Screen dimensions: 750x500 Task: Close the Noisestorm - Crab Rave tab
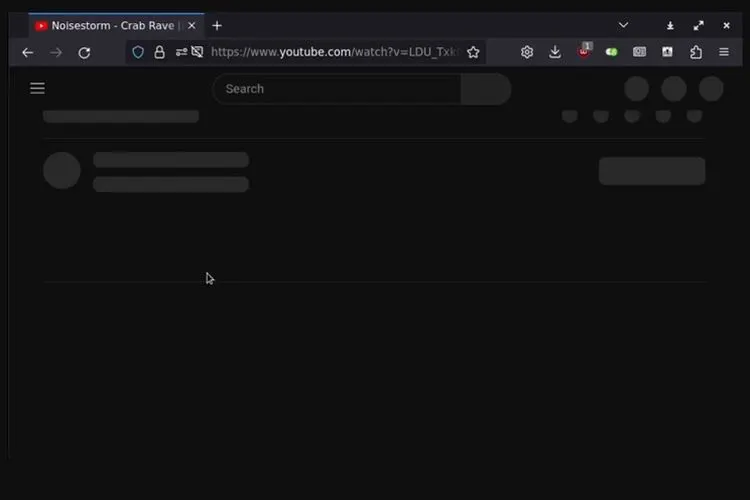click(192, 25)
